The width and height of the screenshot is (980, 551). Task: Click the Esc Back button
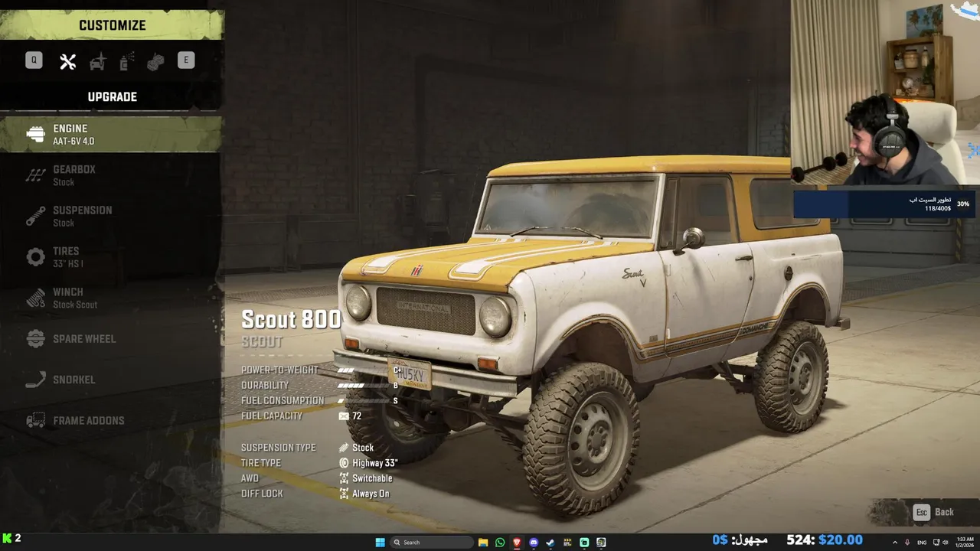933,512
